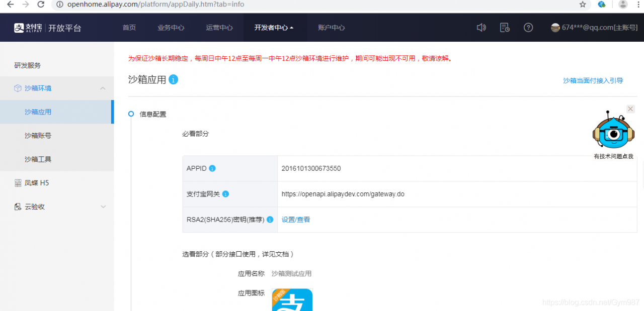This screenshot has width=644, height=311.
Task: Open the announcements speaker icon
Action: click(x=481, y=28)
